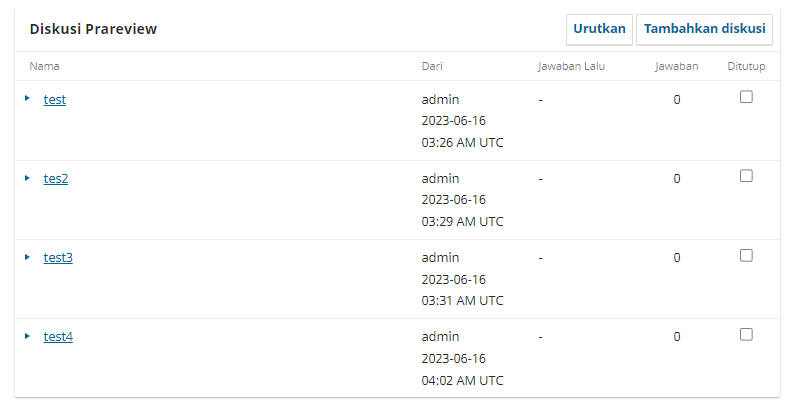Select the Jawaban Lalu column header

pyautogui.click(x=574, y=66)
